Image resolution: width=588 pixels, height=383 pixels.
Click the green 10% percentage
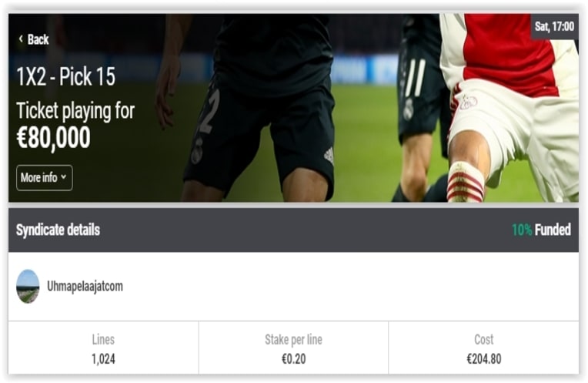(x=522, y=230)
